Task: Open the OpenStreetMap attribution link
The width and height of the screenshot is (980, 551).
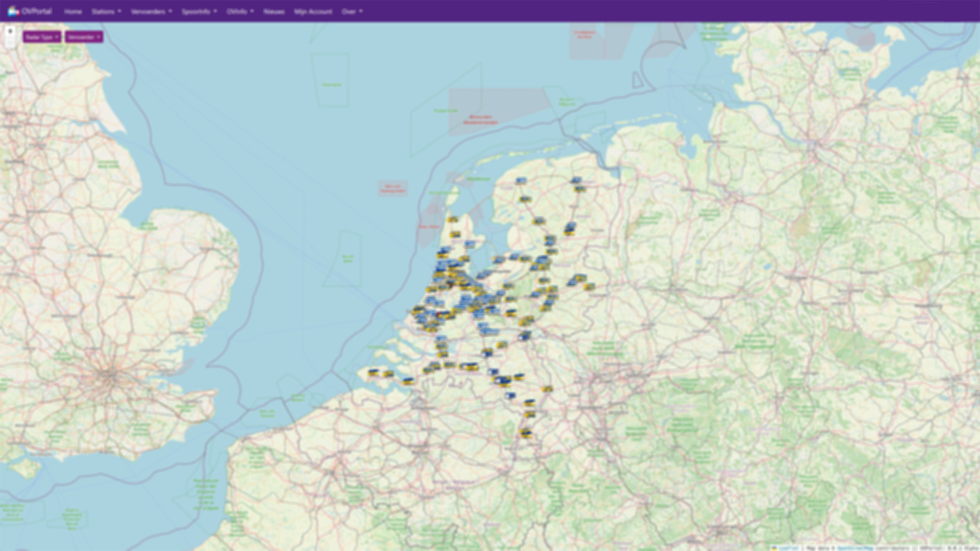Action: pos(855,548)
